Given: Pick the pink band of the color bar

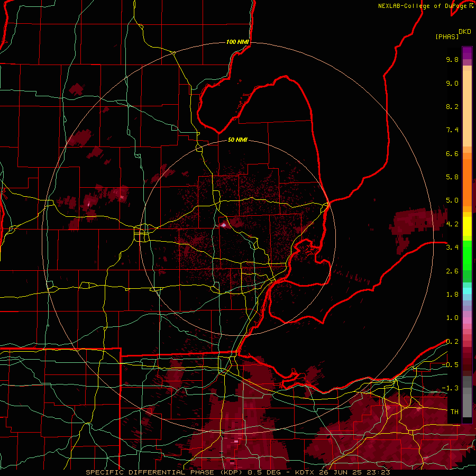Looking at the screenshot, I should [x=467, y=321].
